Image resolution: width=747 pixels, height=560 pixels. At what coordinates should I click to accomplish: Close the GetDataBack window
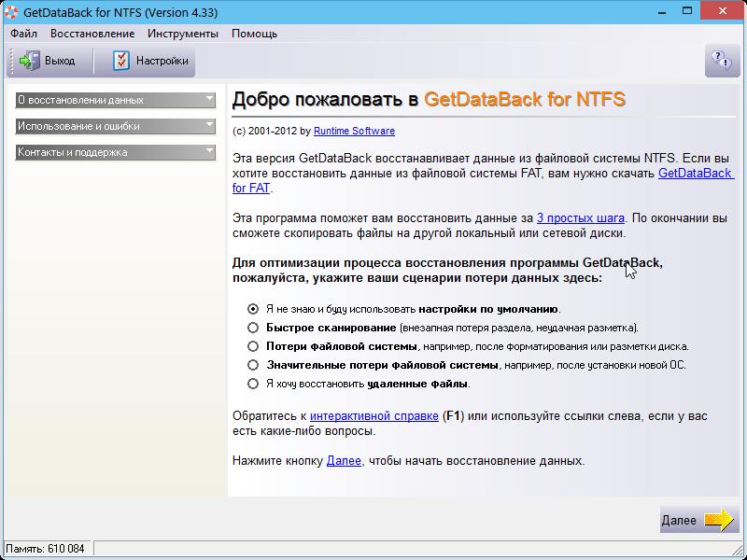(722, 10)
